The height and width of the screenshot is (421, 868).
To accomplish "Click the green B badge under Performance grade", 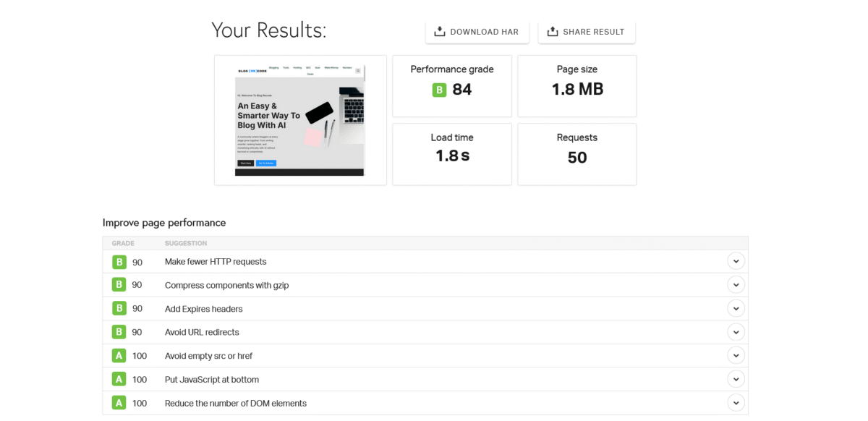I will tap(439, 90).
